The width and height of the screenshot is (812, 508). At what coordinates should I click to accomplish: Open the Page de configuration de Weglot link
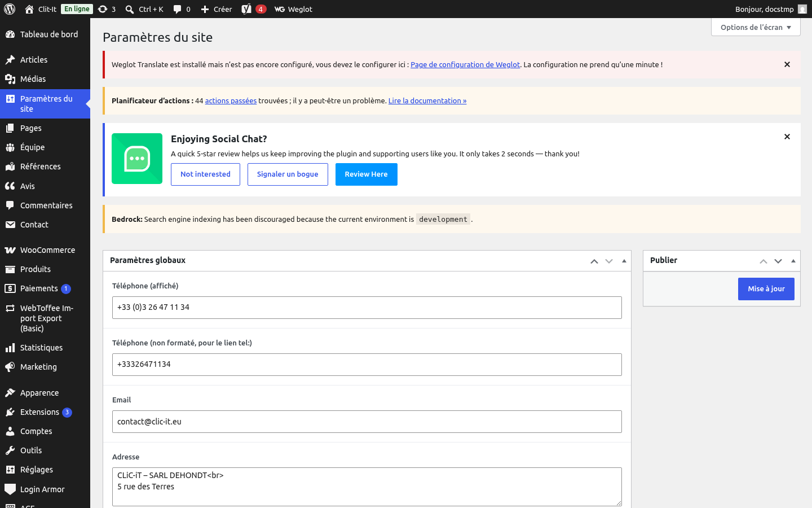pos(465,64)
